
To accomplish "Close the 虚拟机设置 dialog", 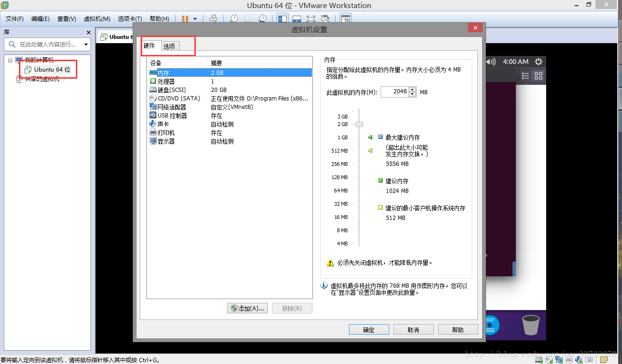I will [475, 27].
